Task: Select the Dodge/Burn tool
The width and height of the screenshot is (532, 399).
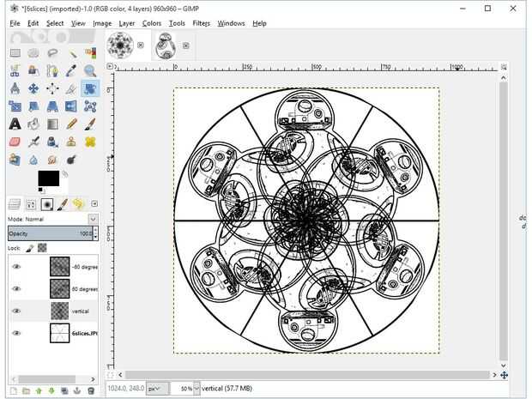Action: tap(71, 160)
